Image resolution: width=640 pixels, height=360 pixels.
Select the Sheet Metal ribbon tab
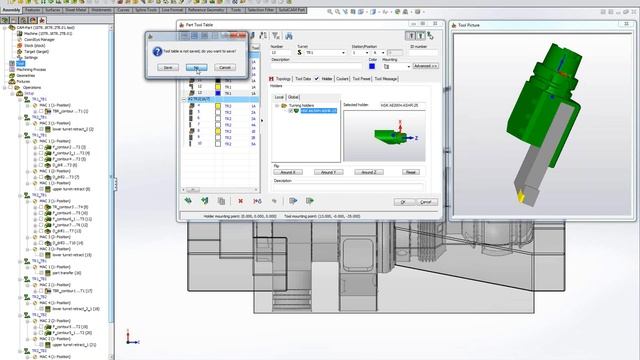click(x=76, y=10)
